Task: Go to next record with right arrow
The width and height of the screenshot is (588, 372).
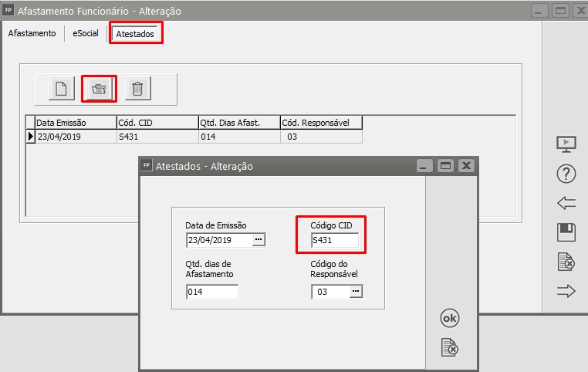Action: pos(566,291)
